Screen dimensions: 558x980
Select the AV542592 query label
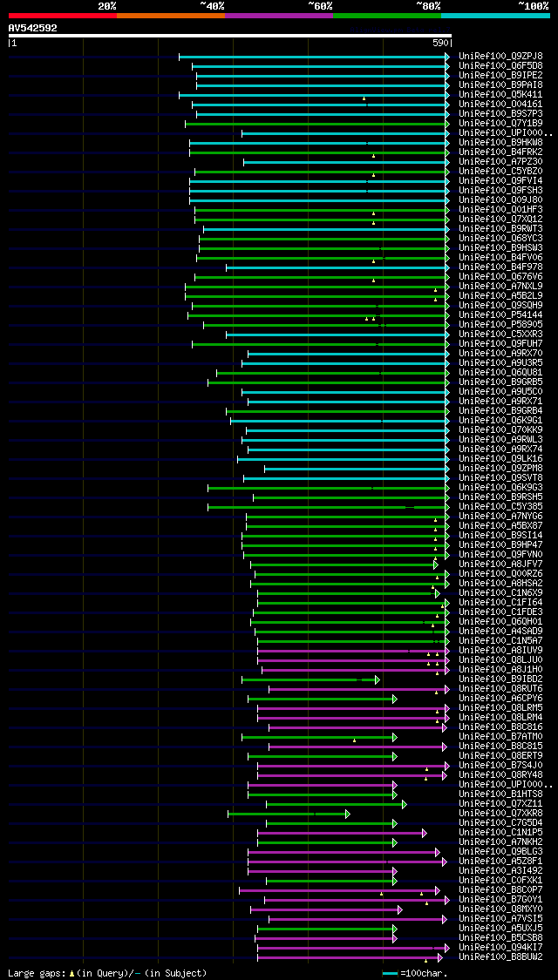(x=32, y=28)
